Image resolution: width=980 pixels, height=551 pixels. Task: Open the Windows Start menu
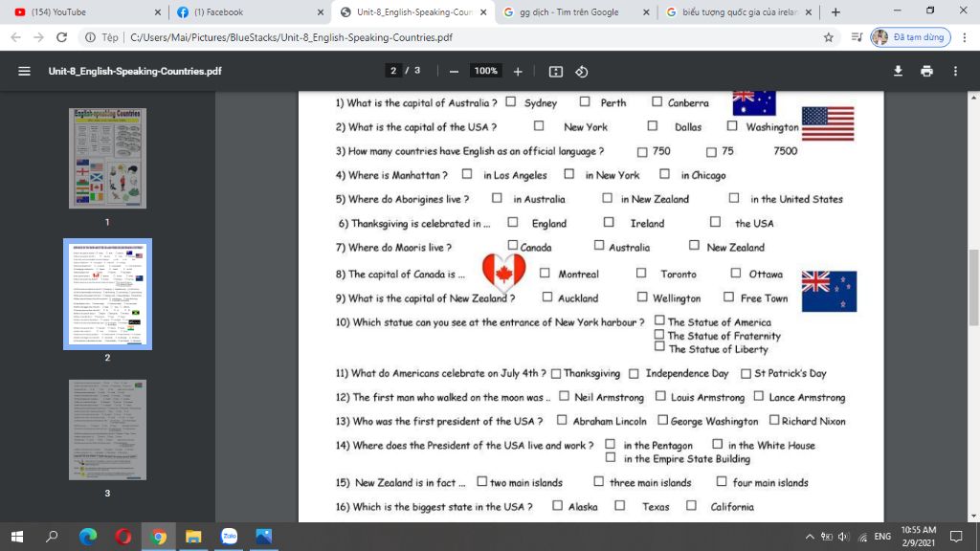pyautogui.click(x=17, y=536)
